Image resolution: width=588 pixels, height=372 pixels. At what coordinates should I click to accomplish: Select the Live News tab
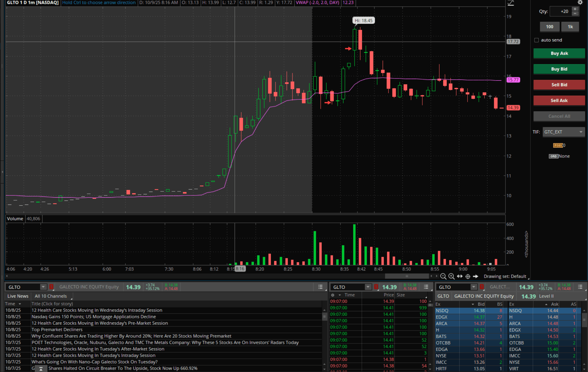pos(18,296)
